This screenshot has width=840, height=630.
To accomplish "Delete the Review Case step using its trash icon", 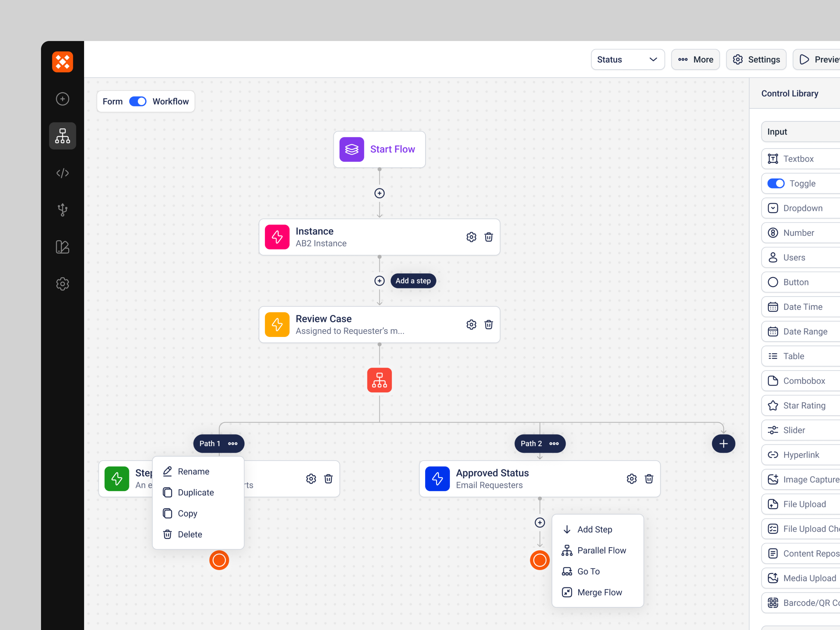I will point(489,324).
